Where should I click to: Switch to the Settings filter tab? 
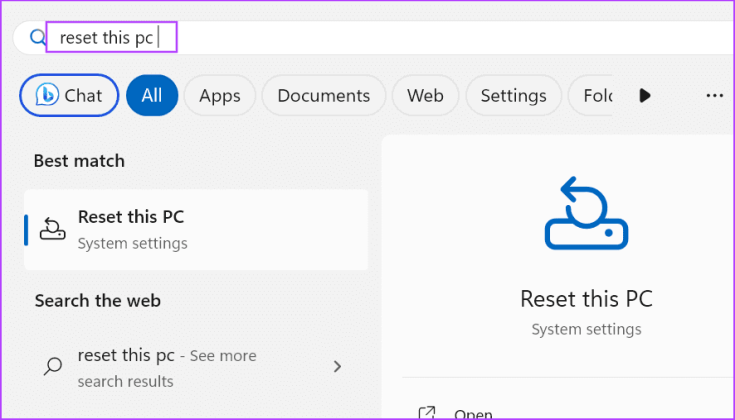[x=513, y=96]
